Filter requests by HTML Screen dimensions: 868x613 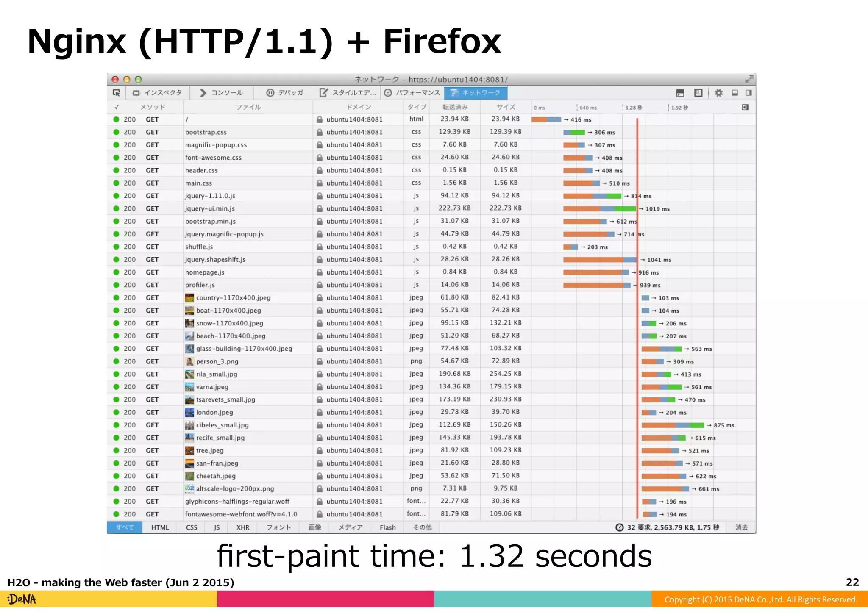tap(160, 527)
